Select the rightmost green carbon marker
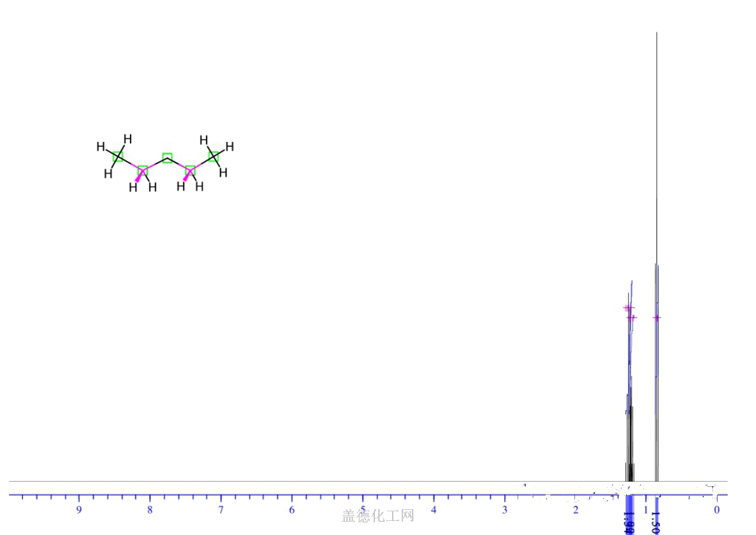This screenshot has width=756, height=535. point(213,157)
